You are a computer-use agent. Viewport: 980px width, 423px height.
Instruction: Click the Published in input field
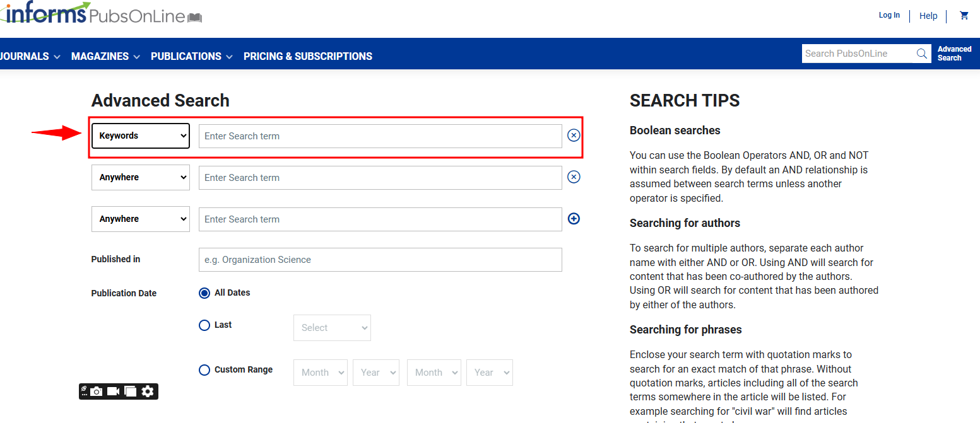tap(380, 260)
